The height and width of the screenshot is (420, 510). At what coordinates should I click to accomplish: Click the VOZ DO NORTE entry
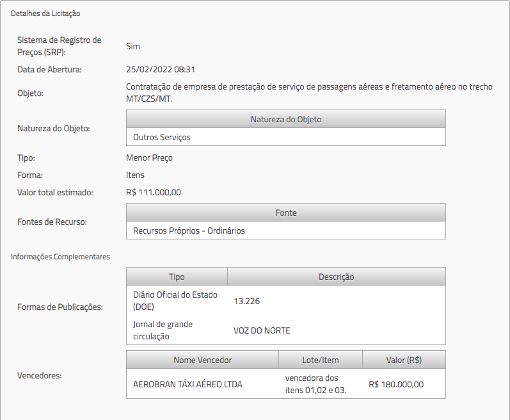tap(262, 330)
